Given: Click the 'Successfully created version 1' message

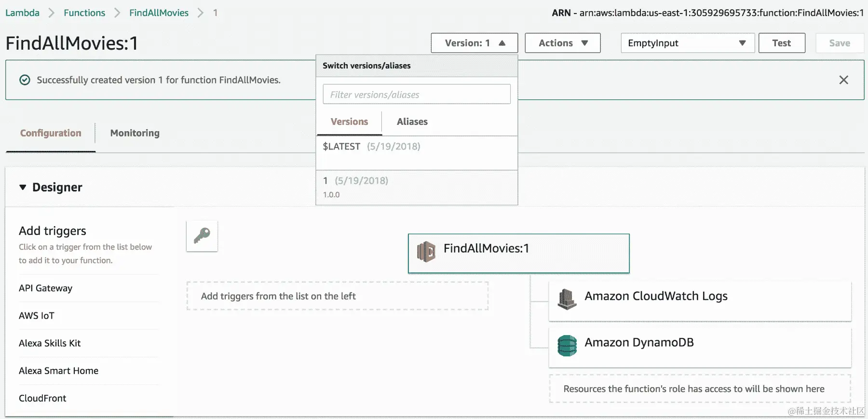Looking at the screenshot, I should point(159,80).
